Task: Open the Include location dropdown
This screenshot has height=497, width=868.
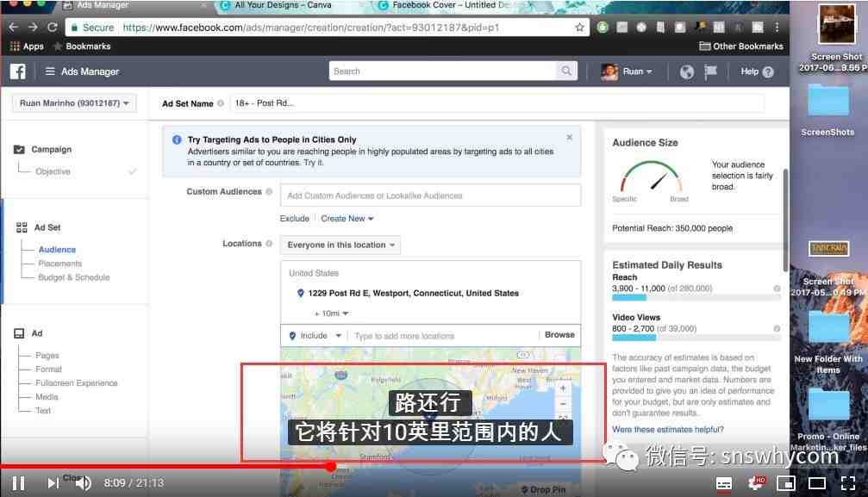Action: click(x=315, y=335)
